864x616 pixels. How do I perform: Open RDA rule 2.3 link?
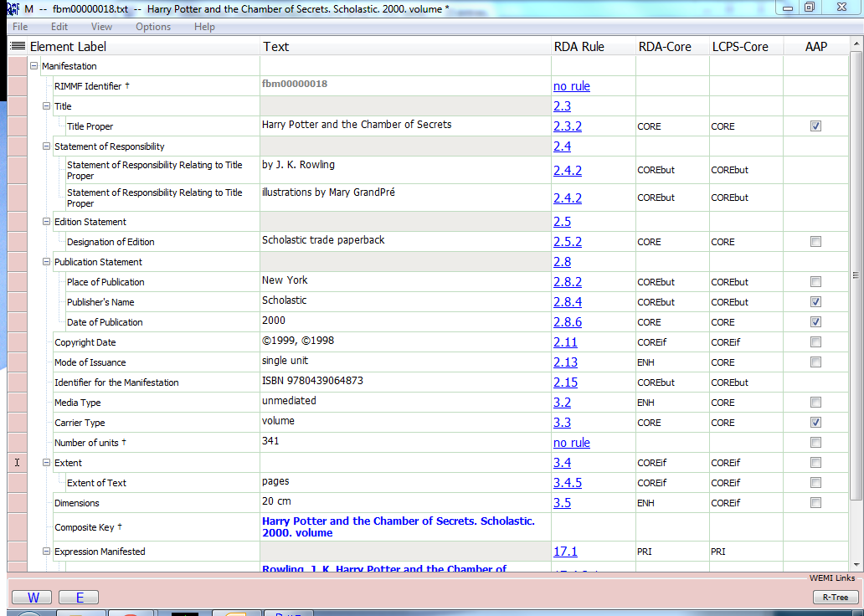(x=562, y=106)
